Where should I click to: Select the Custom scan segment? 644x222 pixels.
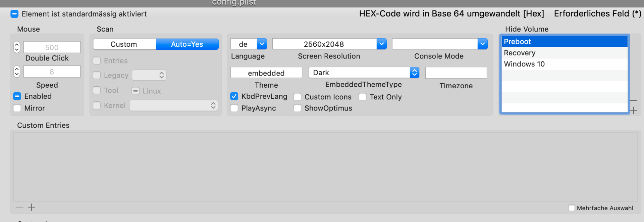[x=124, y=44]
